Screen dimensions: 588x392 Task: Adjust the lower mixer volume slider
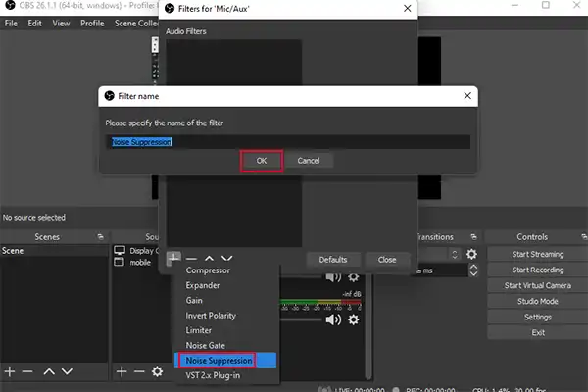301,319
